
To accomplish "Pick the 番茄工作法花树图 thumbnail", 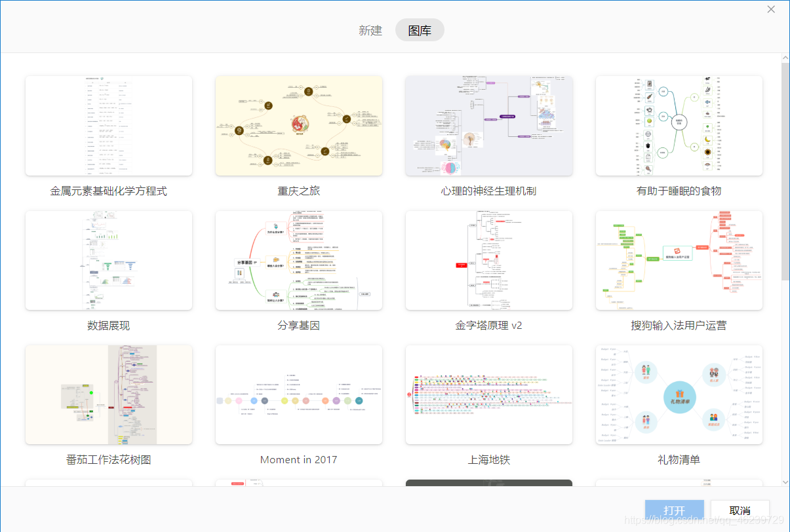I will [109, 395].
